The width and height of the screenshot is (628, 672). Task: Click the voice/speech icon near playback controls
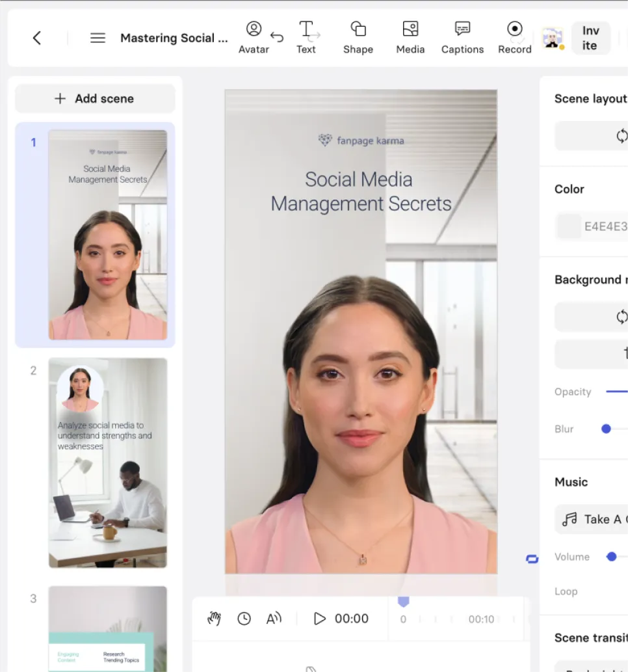coord(274,619)
